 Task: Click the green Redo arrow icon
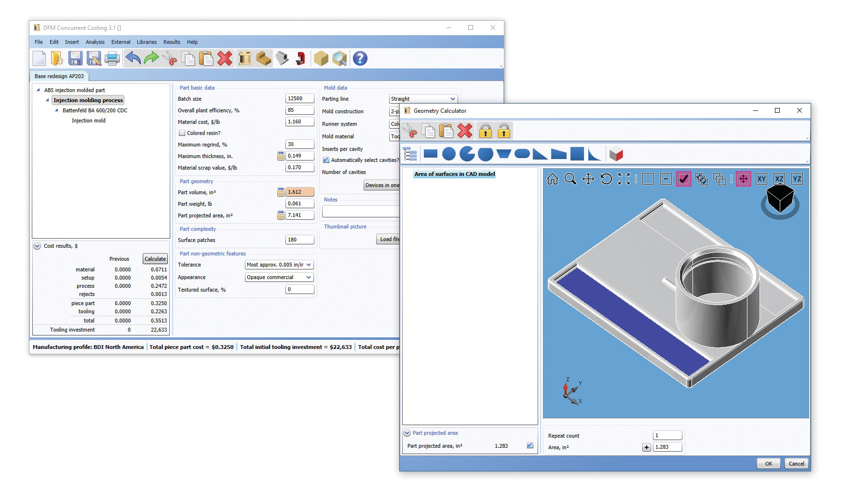coord(151,59)
